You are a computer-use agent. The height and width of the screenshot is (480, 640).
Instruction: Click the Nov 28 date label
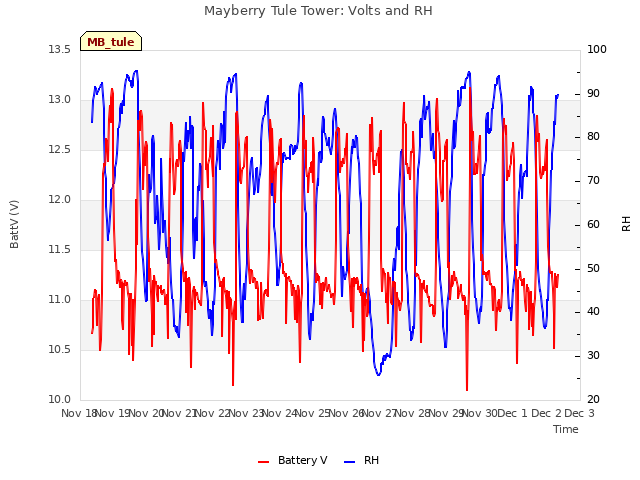tap(413, 413)
